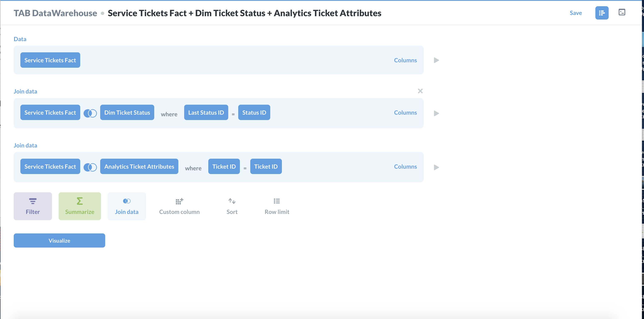Save the question
The width and height of the screenshot is (644, 319).
(x=576, y=13)
